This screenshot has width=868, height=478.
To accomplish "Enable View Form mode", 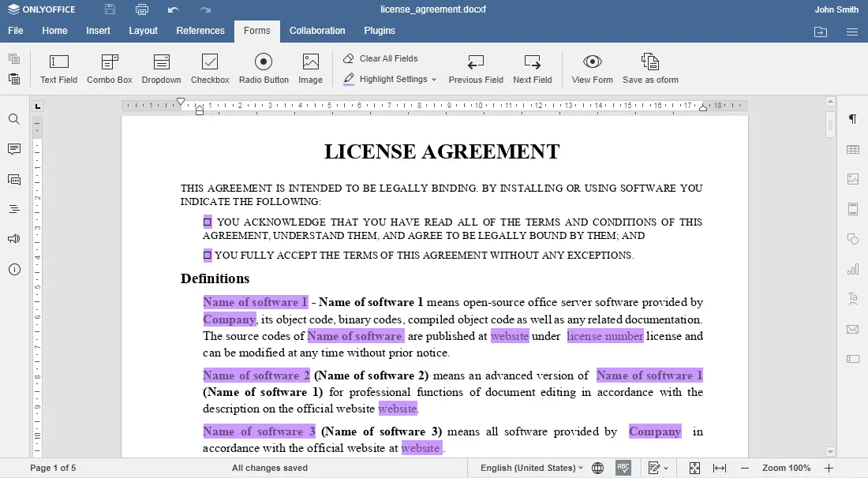I will 592,68.
